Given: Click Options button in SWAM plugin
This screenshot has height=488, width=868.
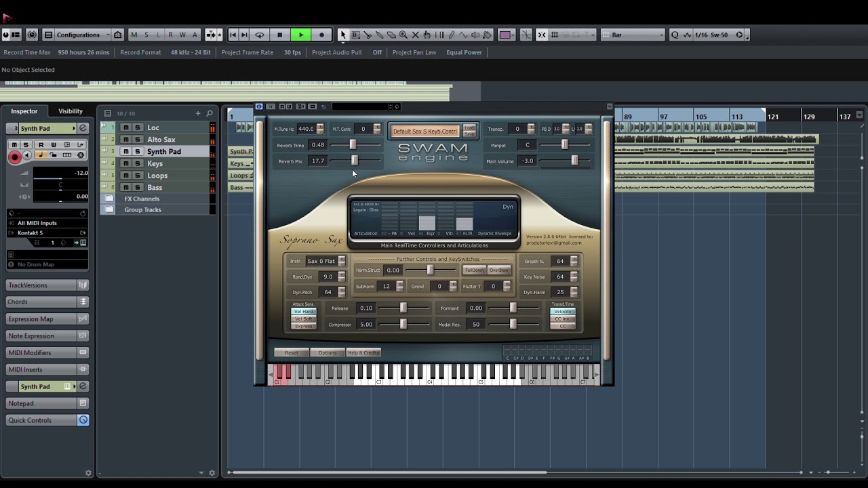Looking at the screenshot, I should click(328, 352).
